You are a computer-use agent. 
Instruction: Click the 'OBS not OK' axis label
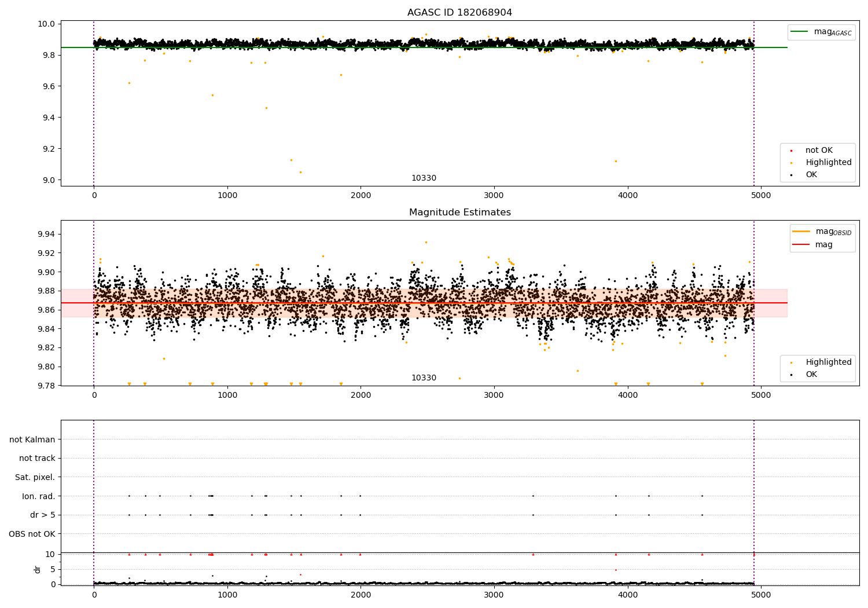32,534
